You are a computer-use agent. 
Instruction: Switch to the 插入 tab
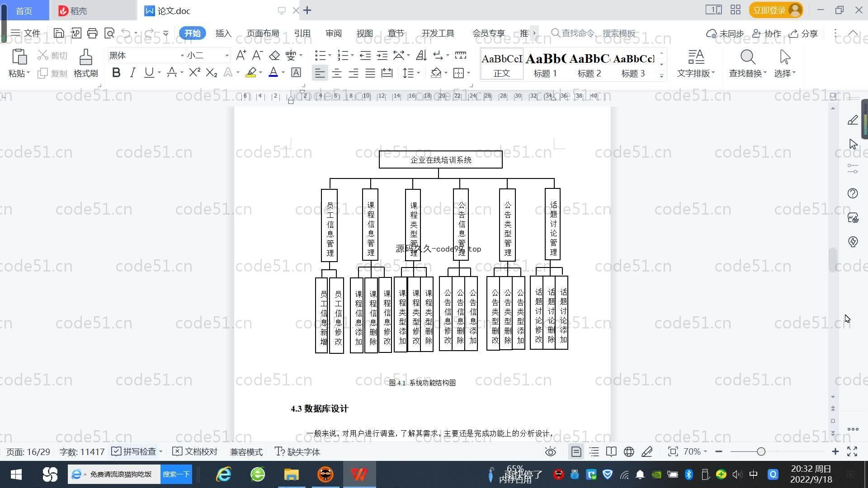[223, 33]
